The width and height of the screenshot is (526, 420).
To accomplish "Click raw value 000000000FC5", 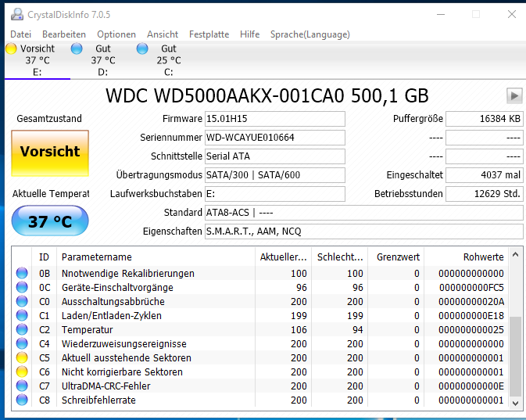I will (471, 288).
